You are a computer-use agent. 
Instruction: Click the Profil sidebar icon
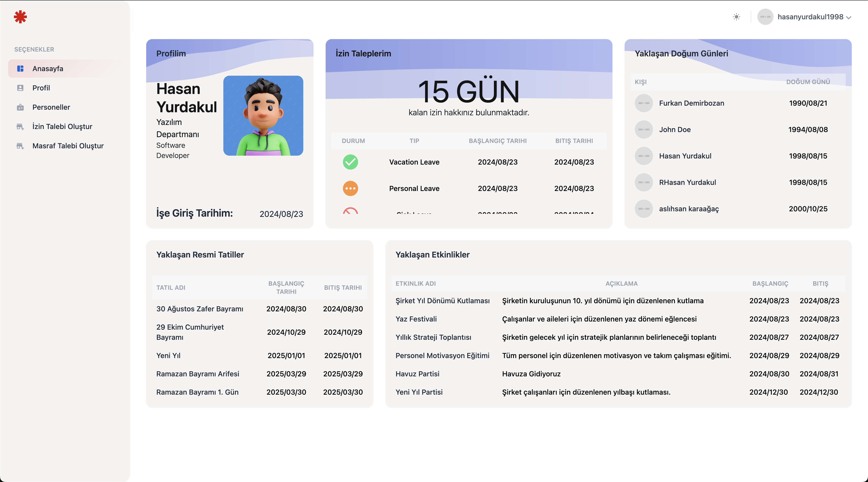20,88
